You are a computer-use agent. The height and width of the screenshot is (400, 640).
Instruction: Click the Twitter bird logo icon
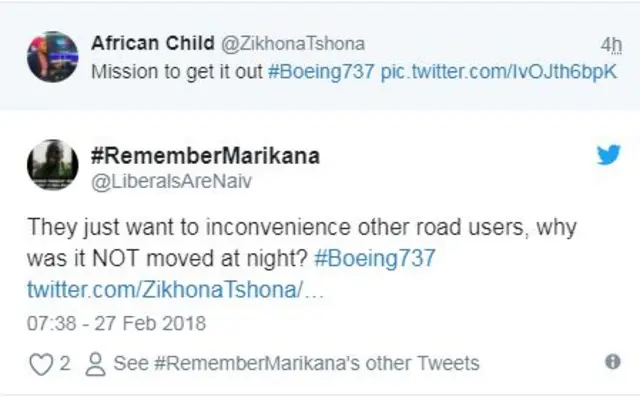click(x=608, y=155)
